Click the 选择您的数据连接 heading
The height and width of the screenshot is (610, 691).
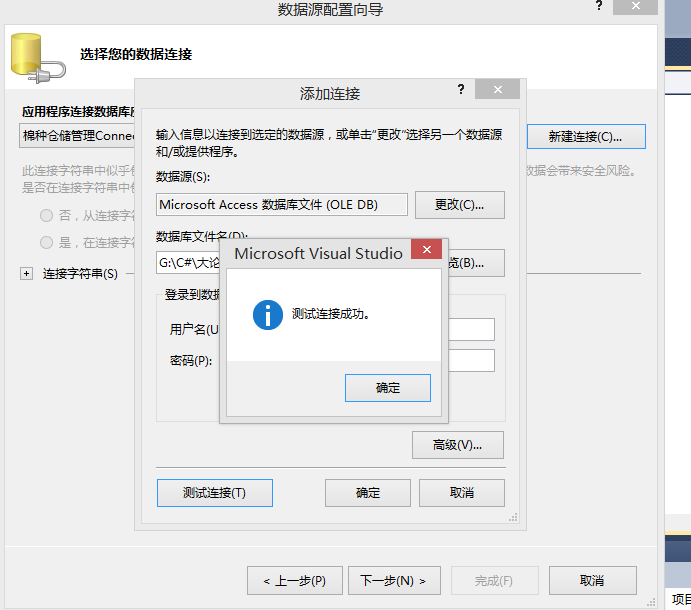(x=136, y=54)
